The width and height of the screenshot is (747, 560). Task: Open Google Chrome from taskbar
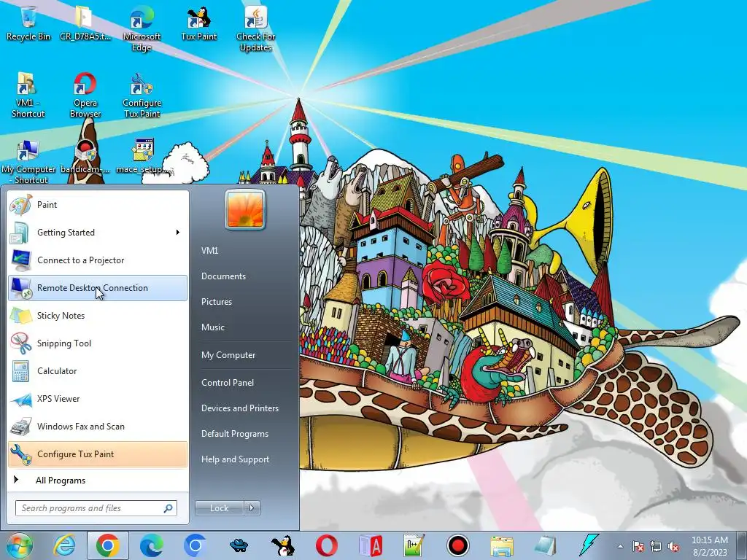108,545
